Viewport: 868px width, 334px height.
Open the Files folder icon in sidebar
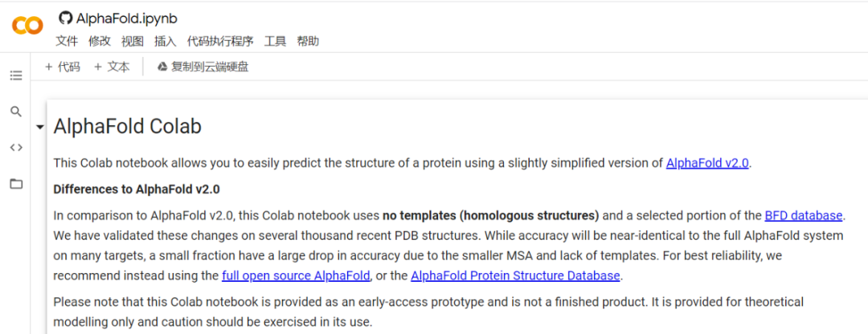point(16,184)
